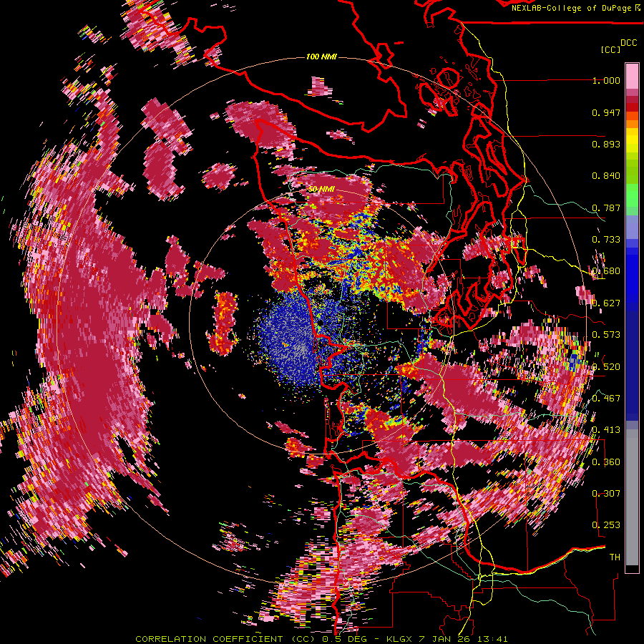Select the 0.893 legend value
This screenshot has height=644, width=644.
(x=606, y=144)
